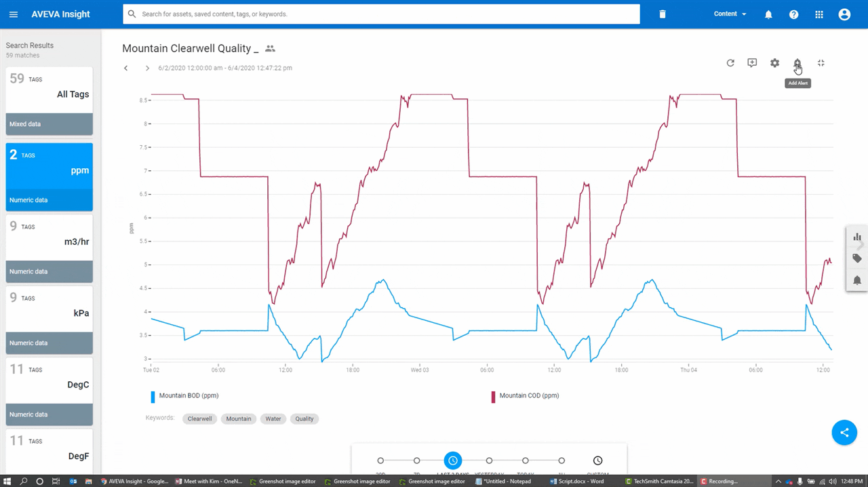Screen dimensions: 868x487
Task: Switch to Script.docx Word taskbar item
Action: (581, 481)
